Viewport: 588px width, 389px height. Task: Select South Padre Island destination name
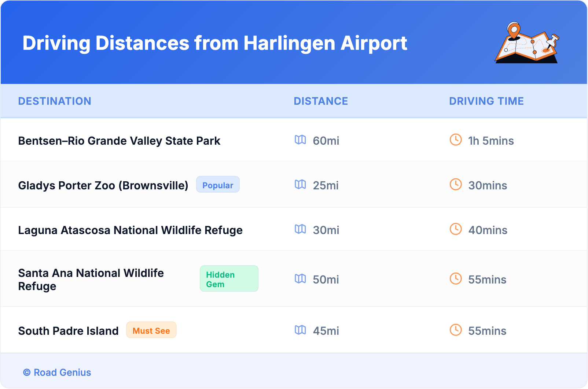point(68,331)
